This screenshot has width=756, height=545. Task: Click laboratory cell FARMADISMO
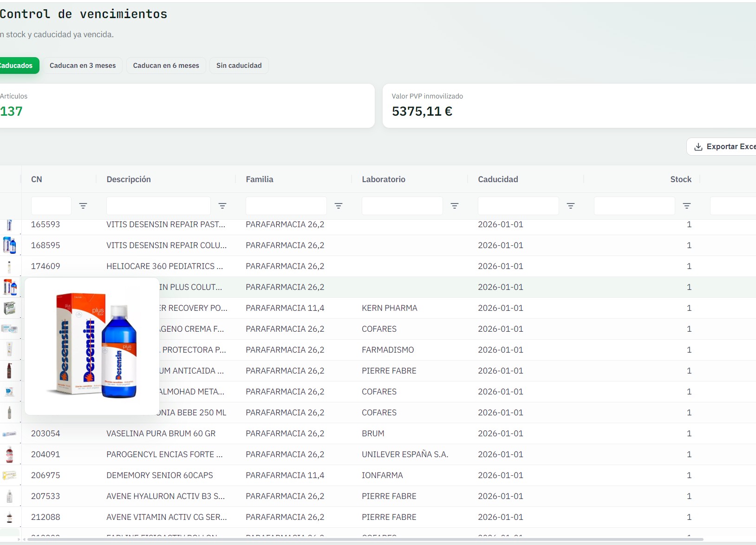[388, 350]
